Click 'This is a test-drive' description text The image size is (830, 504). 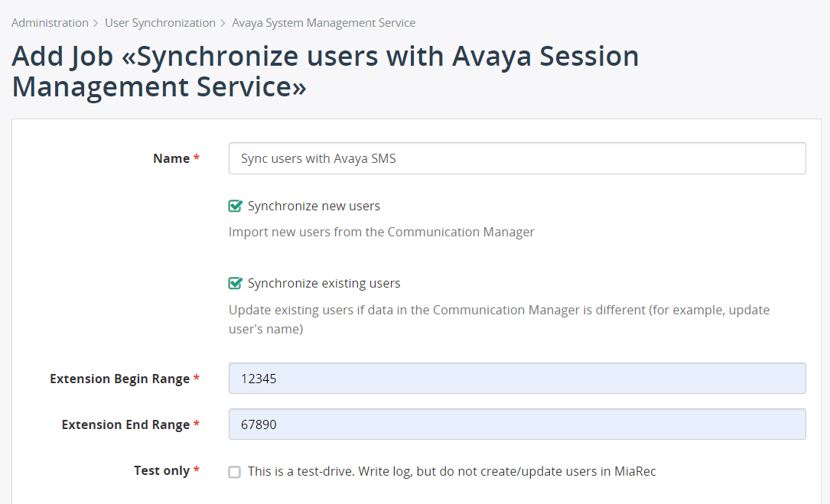pyautogui.click(x=452, y=471)
